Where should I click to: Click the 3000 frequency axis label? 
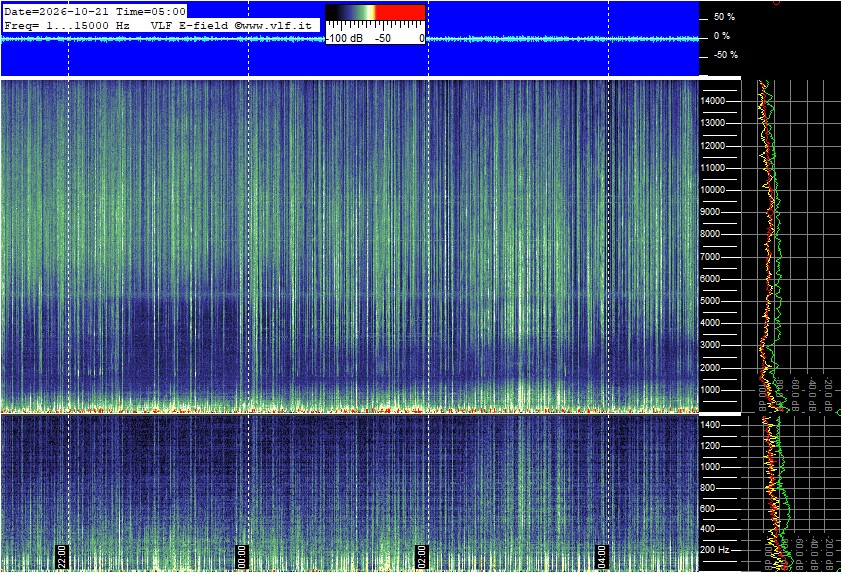click(710, 345)
